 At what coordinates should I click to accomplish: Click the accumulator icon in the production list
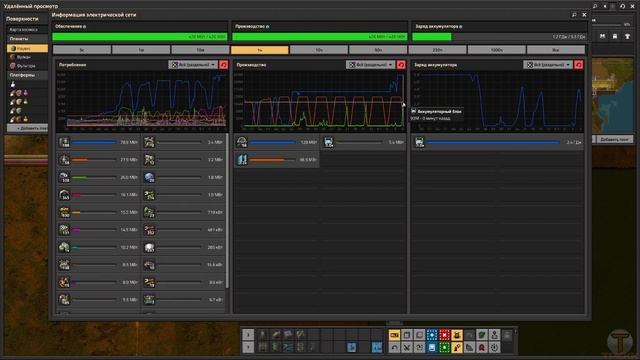pyautogui.click(x=329, y=142)
